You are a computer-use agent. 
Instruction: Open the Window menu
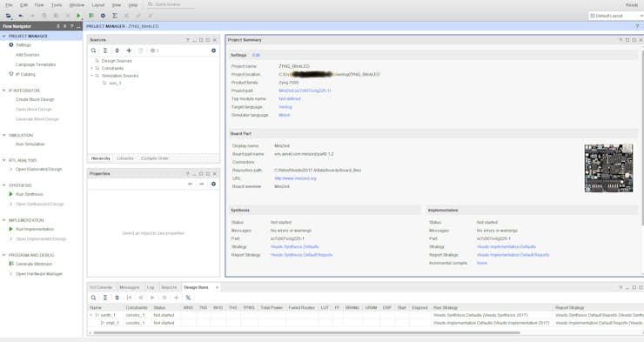click(x=77, y=5)
